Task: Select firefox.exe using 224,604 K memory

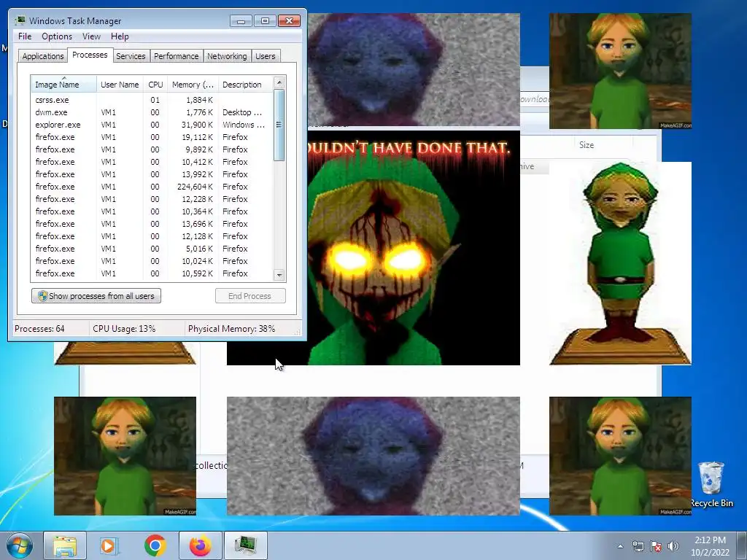Action: pos(152,187)
